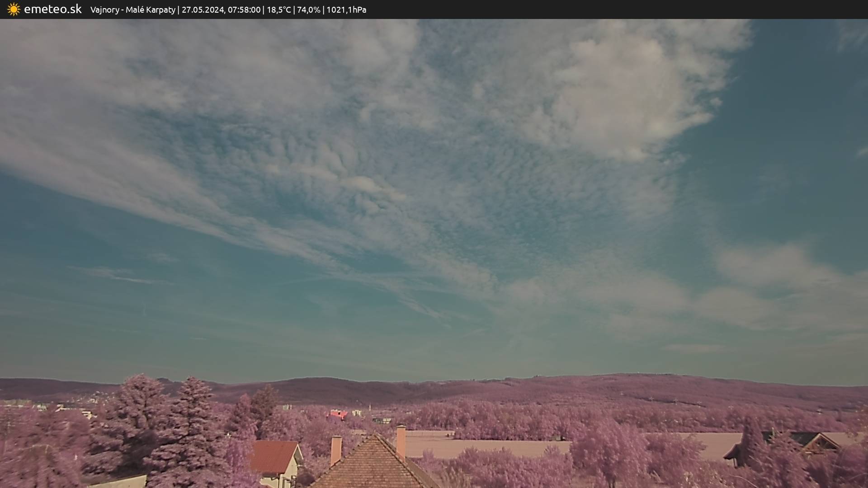The height and width of the screenshot is (488, 868).
Task: Click the 07:58:00 timestamp
Action: point(244,9)
